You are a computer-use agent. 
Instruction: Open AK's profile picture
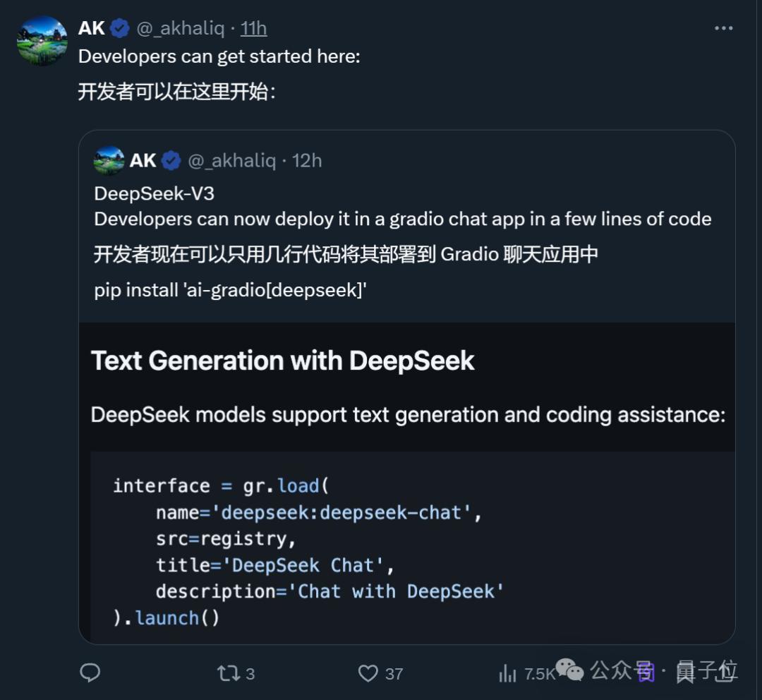[42, 40]
